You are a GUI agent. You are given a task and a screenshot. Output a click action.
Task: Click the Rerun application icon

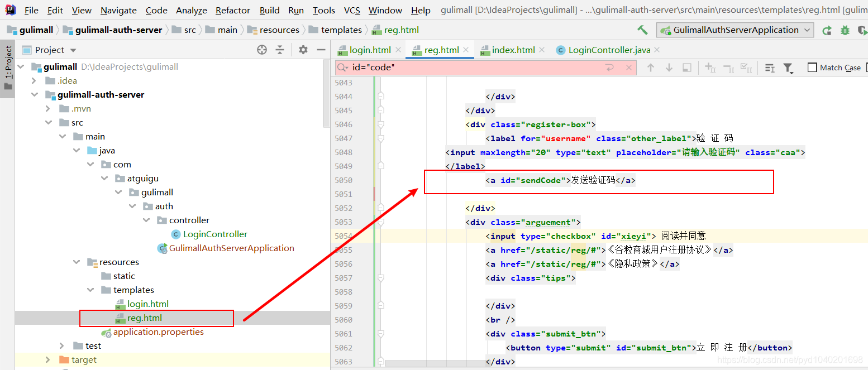(x=827, y=30)
